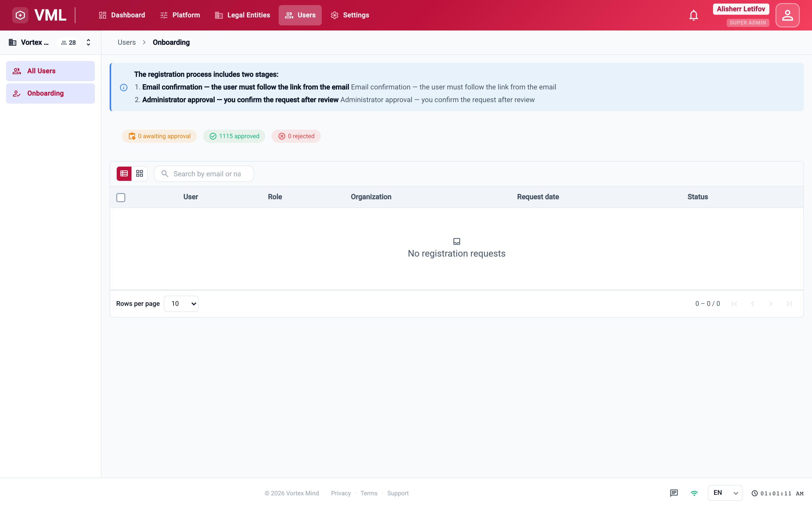Click the Onboarding breadcrumb text
This screenshot has height=508, width=812.
click(x=171, y=42)
